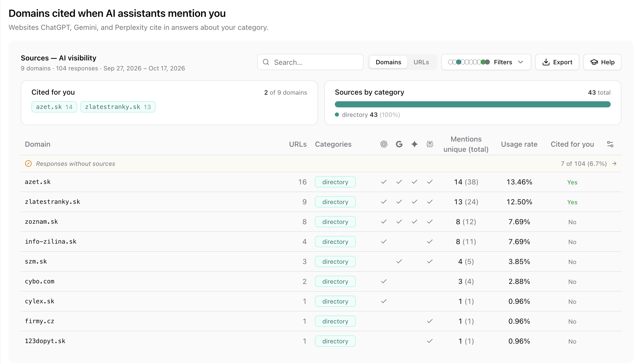
Task: Click the ChatGPT column header icon
Action: (x=384, y=144)
